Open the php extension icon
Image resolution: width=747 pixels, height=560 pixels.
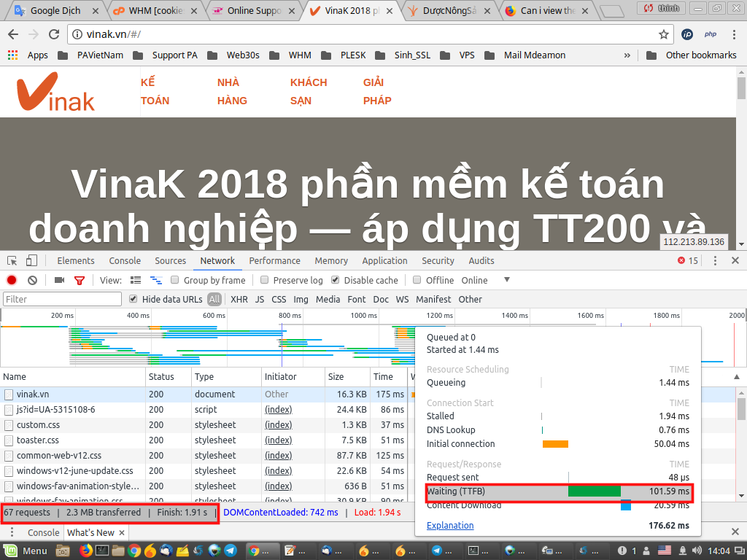pyautogui.click(x=711, y=34)
